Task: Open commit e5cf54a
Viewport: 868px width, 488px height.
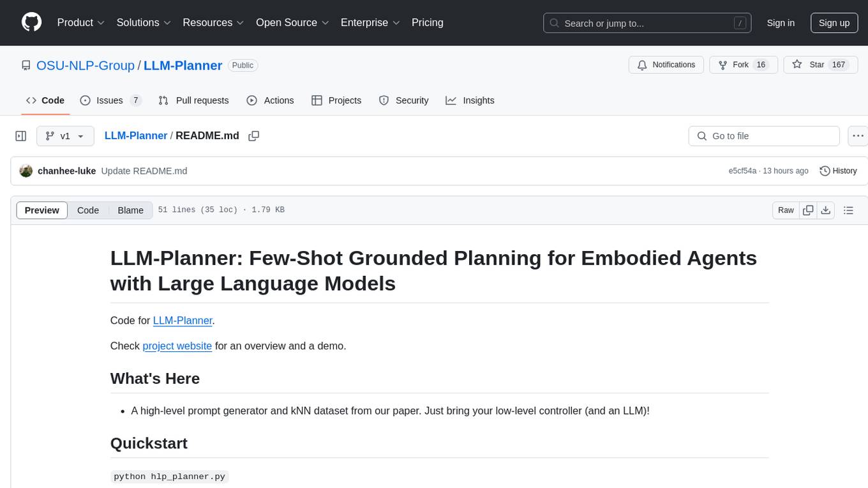Action: (742, 171)
